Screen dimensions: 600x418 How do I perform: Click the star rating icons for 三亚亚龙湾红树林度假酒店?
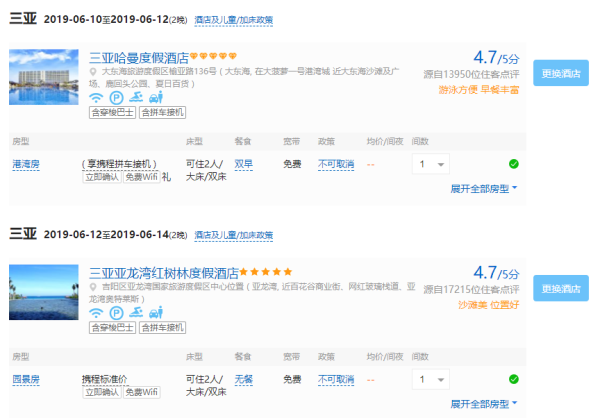(266, 272)
